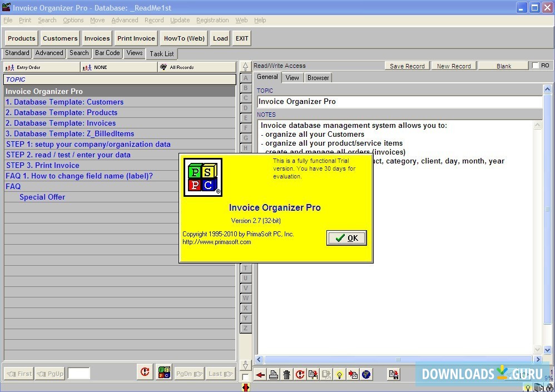Click the NONE secondary sort button

point(119,67)
